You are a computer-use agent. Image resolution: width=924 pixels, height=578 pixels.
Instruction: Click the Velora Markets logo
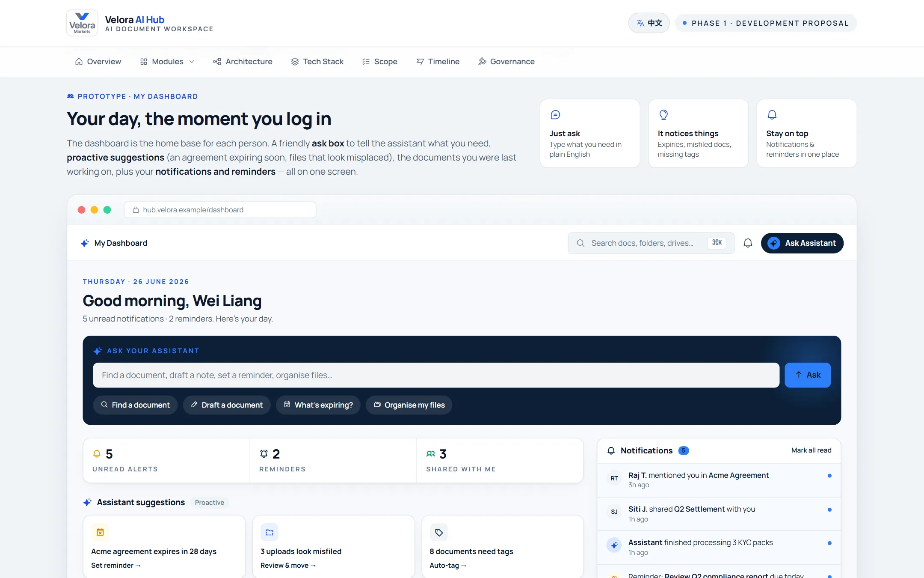point(82,23)
